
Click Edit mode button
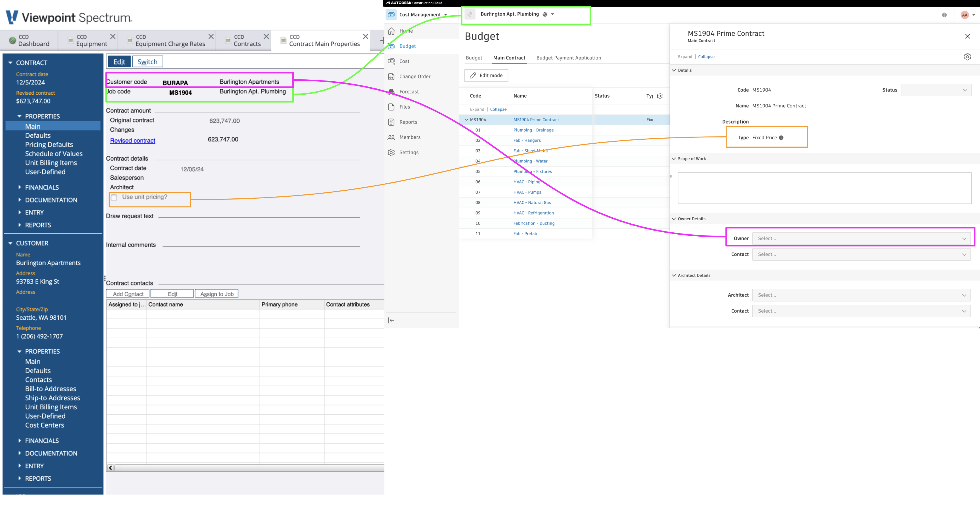click(486, 75)
